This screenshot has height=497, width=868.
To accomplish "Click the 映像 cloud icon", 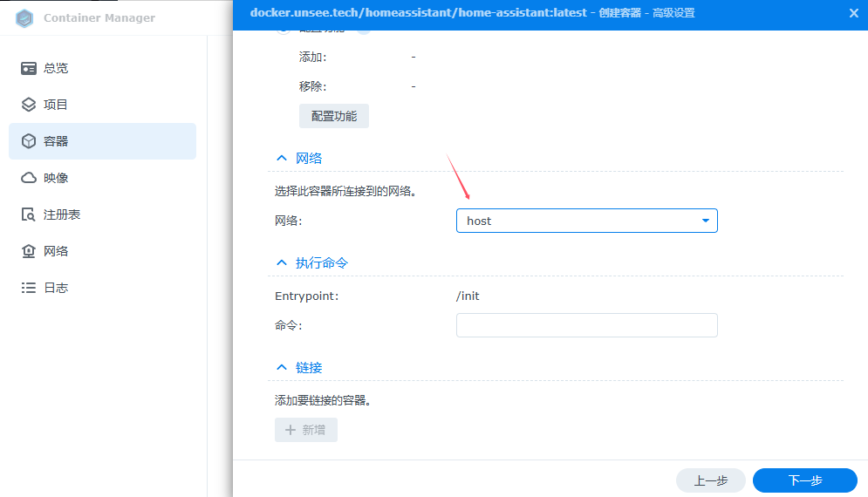I will [x=29, y=178].
